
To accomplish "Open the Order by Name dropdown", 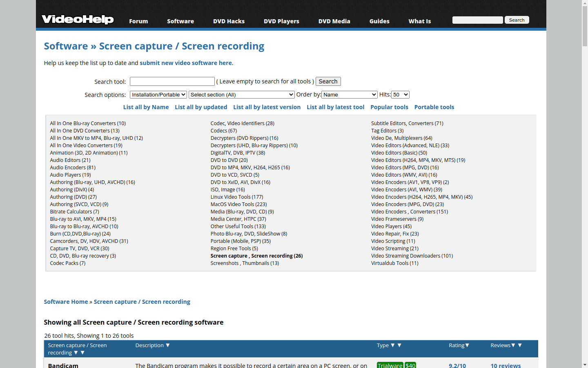I will click(x=350, y=94).
